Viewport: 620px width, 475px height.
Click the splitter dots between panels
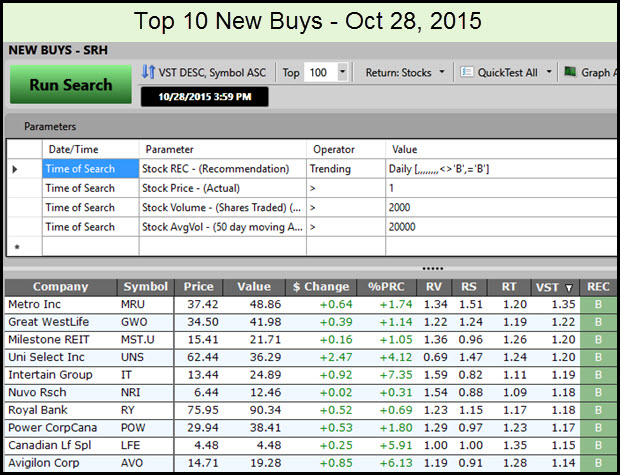tap(433, 269)
